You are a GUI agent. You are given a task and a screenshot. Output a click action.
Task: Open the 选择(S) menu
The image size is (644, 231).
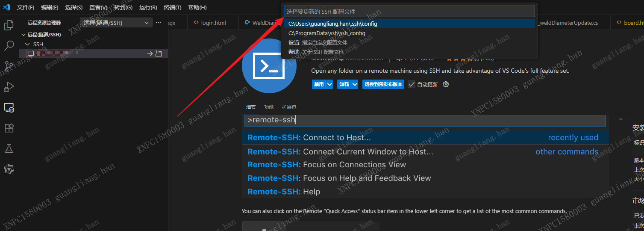click(x=74, y=8)
